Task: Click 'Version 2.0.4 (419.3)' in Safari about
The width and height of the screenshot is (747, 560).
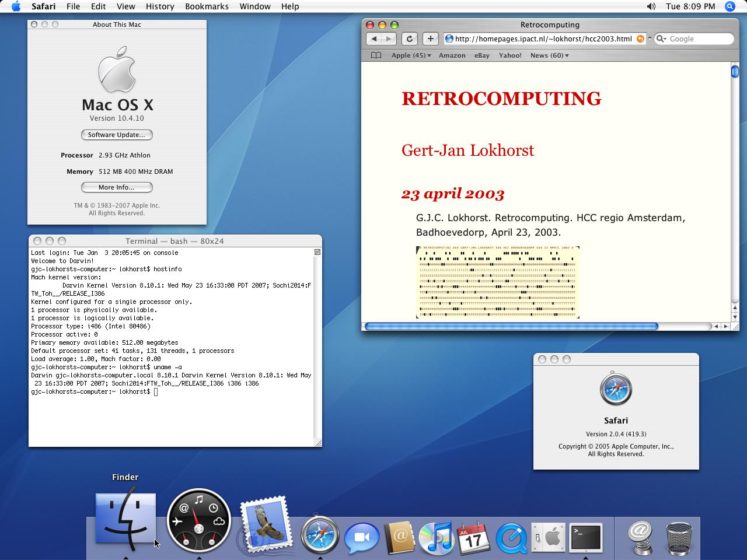Action: click(616, 434)
